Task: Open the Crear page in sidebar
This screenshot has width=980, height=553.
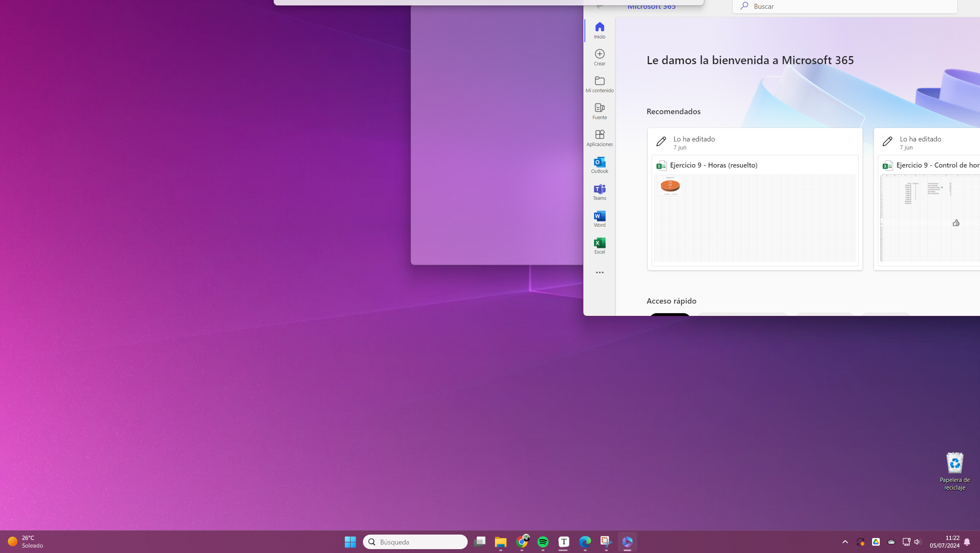Action: point(599,57)
